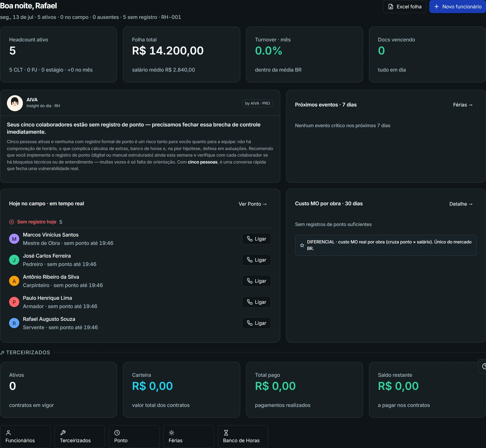Open the Banco de Horas tab

click(243, 437)
